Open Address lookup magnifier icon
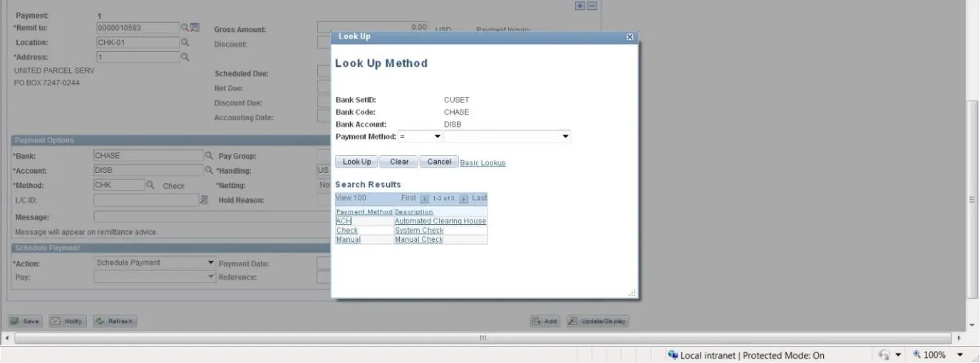This screenshot has height=363, width=980. (x=185, y=58)
